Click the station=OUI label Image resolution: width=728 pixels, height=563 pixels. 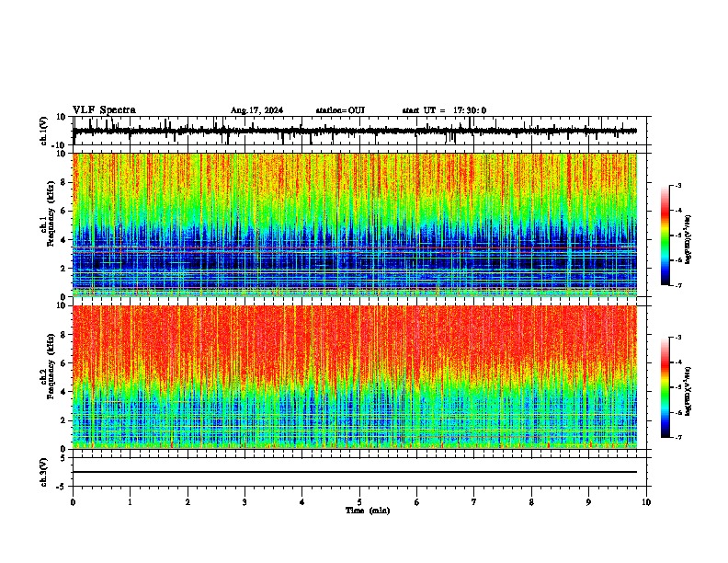point(340,110)
